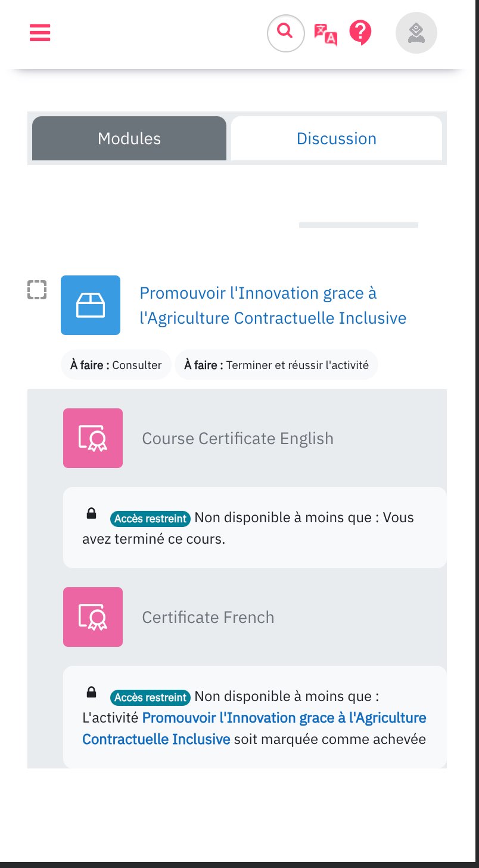Open the hamburger navigation menu
Viewport: 479px width, 868px height.
pos(40,33)
